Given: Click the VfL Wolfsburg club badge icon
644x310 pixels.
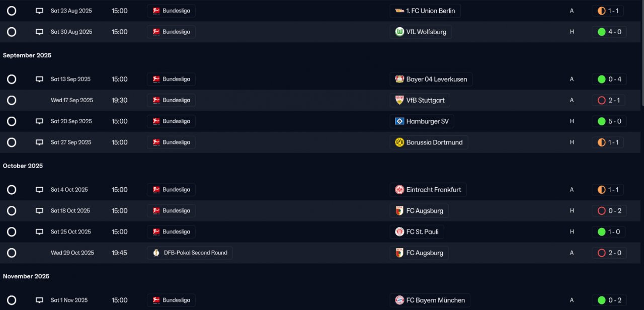Looking at the screenshot, I should (399, 32).
